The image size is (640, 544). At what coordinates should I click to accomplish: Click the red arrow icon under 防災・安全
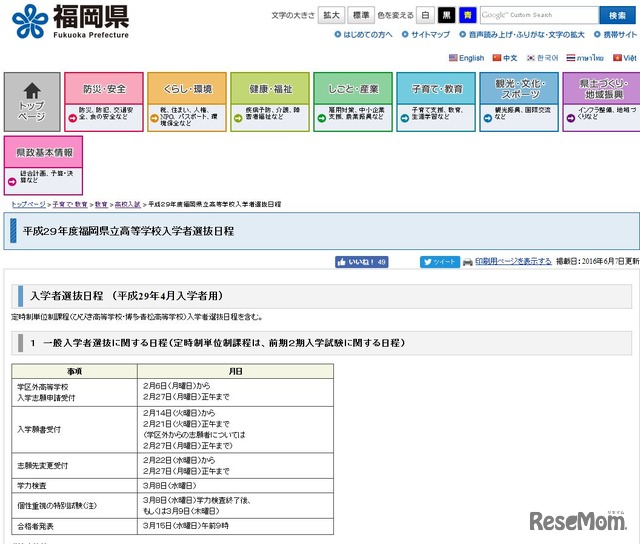click(x=73, y=118)
